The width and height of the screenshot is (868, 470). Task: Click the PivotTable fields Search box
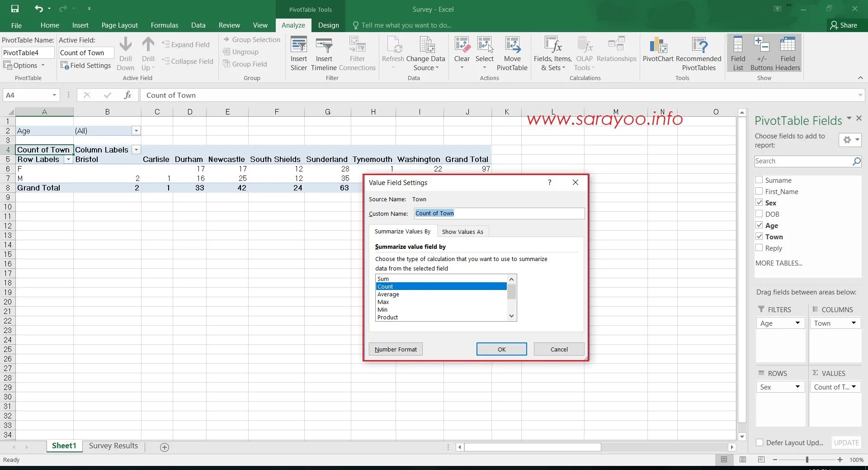807,161
